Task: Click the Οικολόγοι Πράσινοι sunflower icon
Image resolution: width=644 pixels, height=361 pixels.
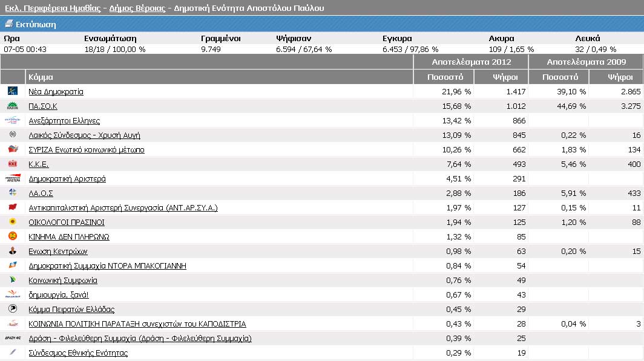Action: (x=13, y=221)
